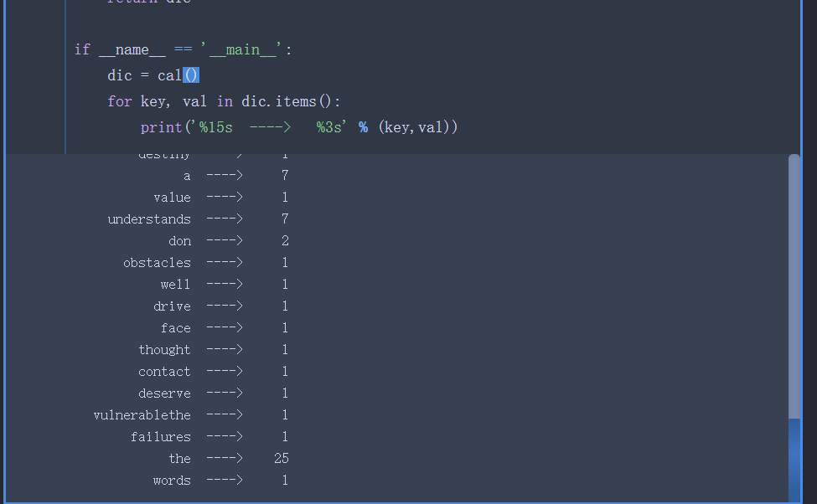The image size is (817, 504).
Task: Click the word 'failures' in output
Action: coord(160,437)
